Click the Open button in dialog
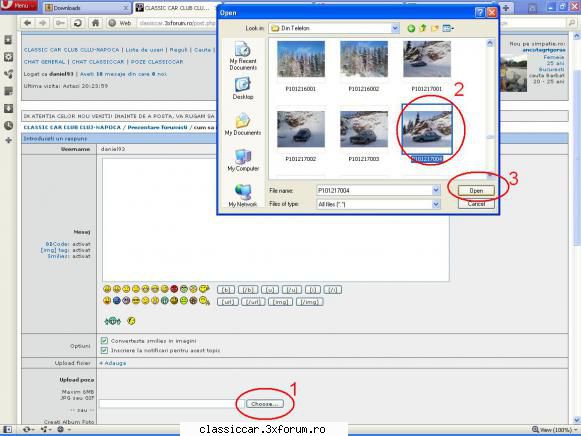Viewport: 581px width, 436px height. 476,190
